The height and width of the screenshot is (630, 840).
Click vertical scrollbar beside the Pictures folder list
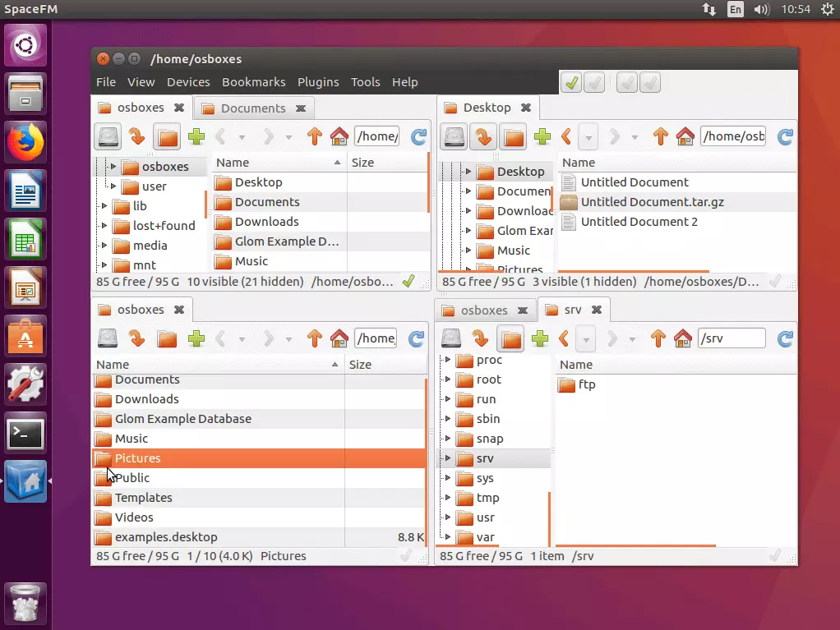(x=426, y=460)
